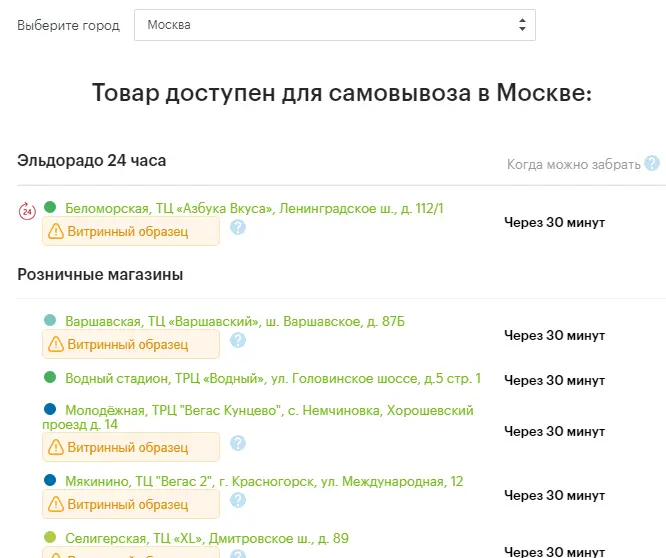Click Через 30 минут in Беломорская row
Image resolution: width=666 pixels, height=558 pixels.
click(554, 222)
